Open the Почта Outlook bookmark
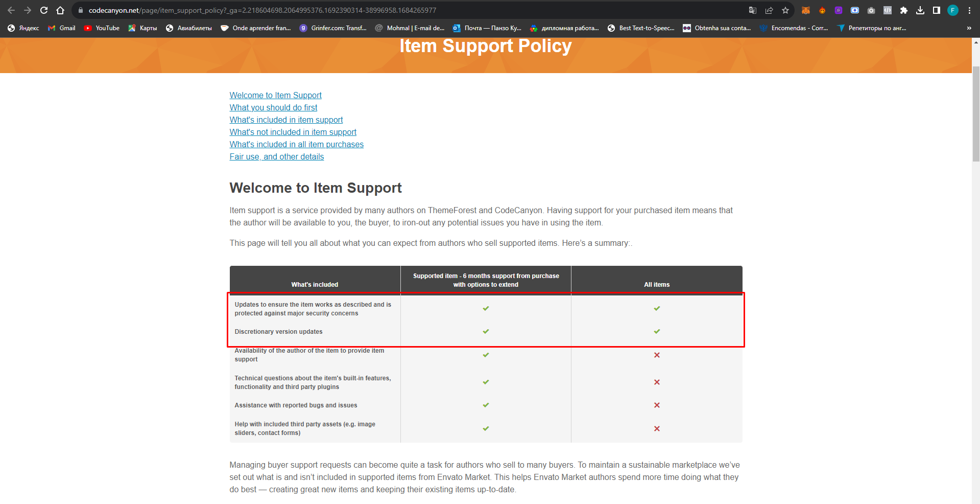980x504 pixels. point(487,28)
